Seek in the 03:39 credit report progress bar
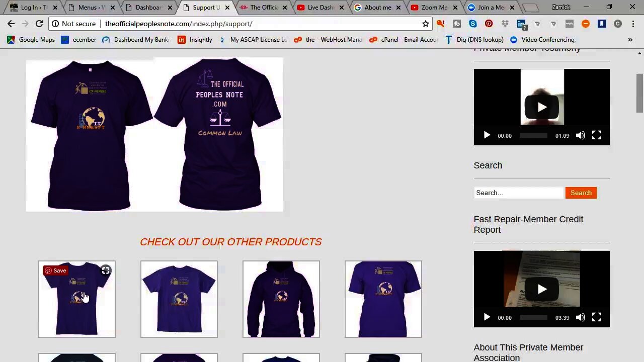This screenshot has width=644, height=362. click(533, 317)
